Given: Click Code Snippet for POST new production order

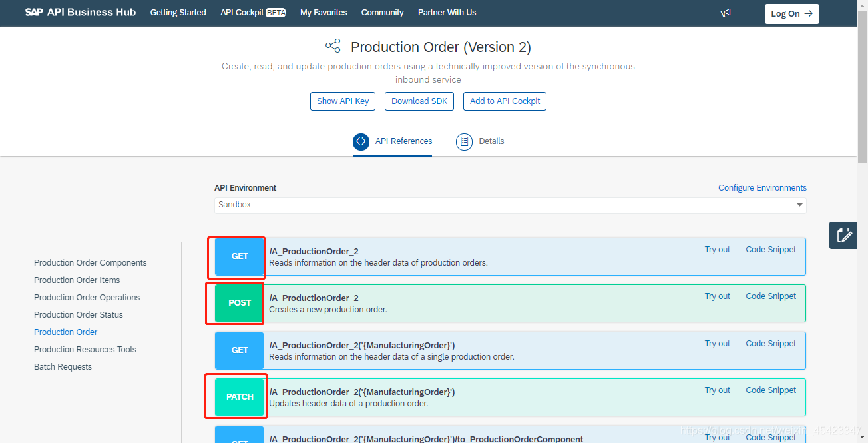Looking at the screenshot, I should pos(771,296).
